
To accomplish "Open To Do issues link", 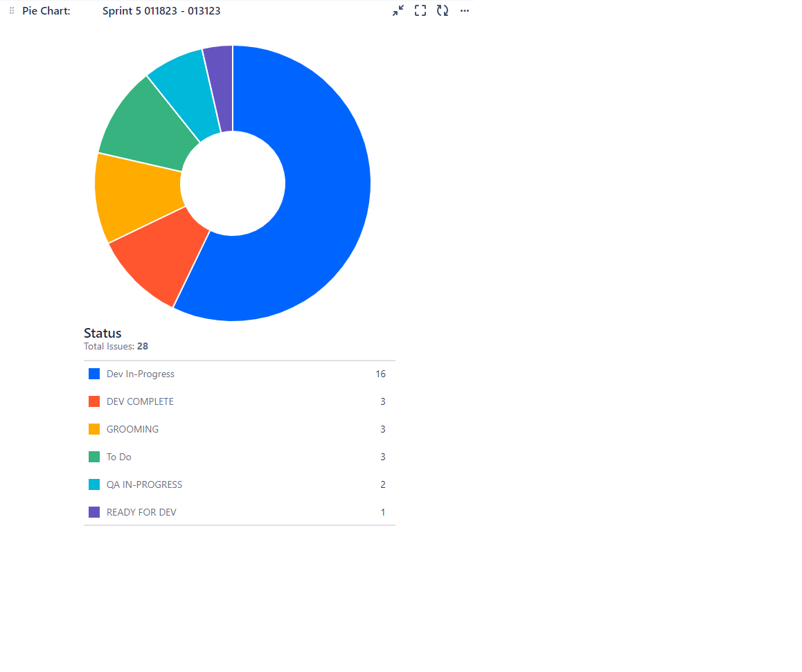I will click(118, 457).
